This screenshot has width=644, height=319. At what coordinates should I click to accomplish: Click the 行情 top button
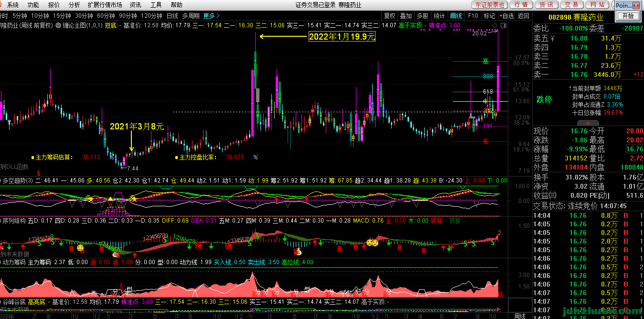tap(522, 5)
